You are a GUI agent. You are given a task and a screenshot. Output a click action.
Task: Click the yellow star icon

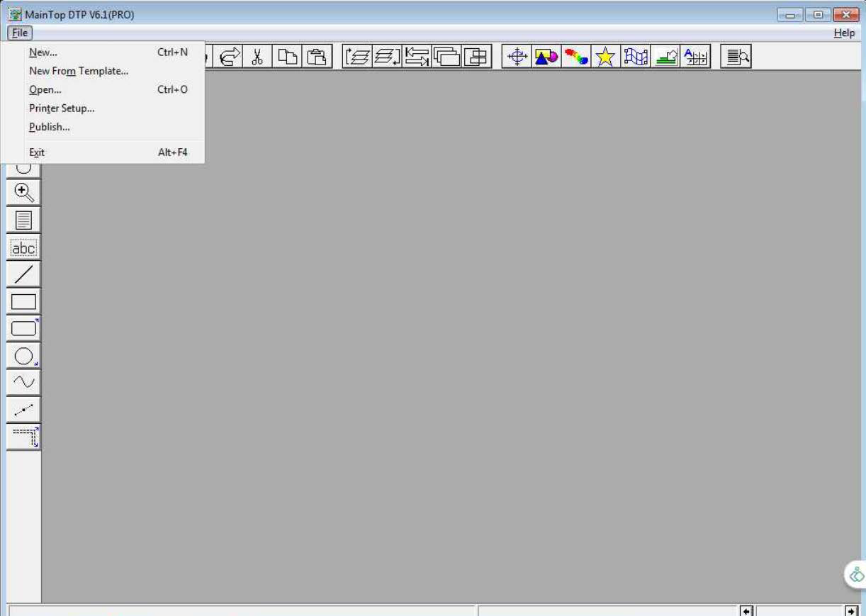coord(605,57)
